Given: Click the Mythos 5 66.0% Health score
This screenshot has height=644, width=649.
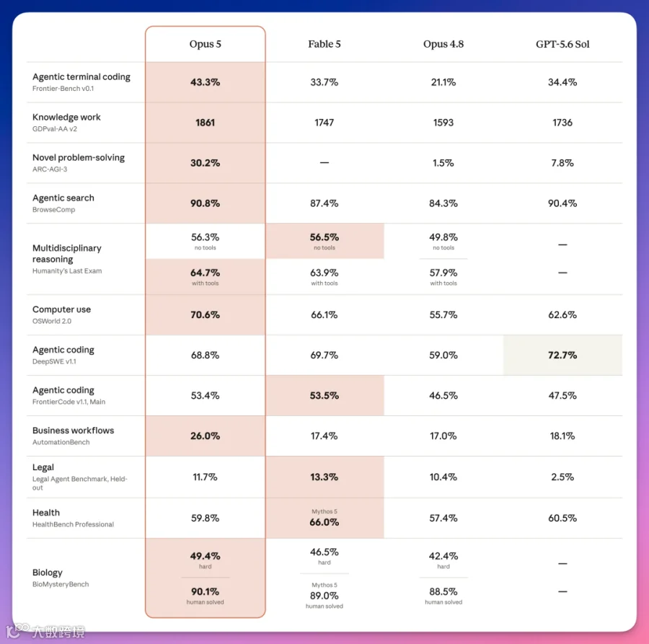Looking at the screenshot, I should coord(324,518).
